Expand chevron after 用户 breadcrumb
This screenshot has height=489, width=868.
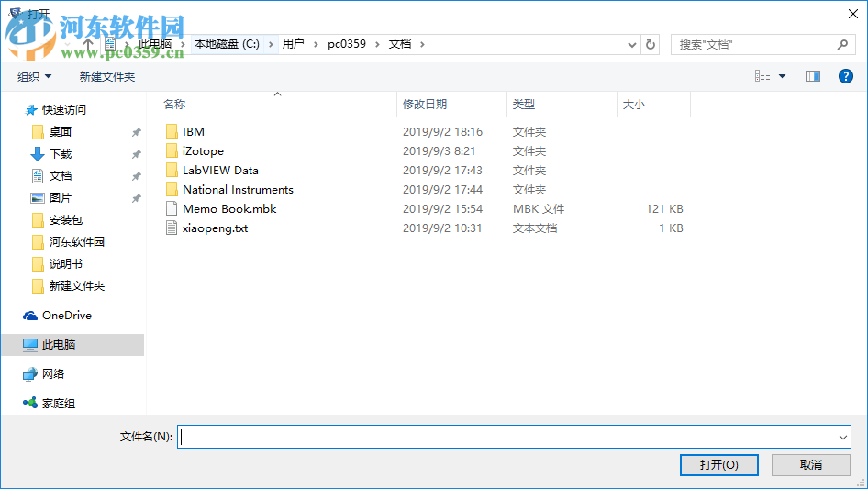click(x=316, y=44)
